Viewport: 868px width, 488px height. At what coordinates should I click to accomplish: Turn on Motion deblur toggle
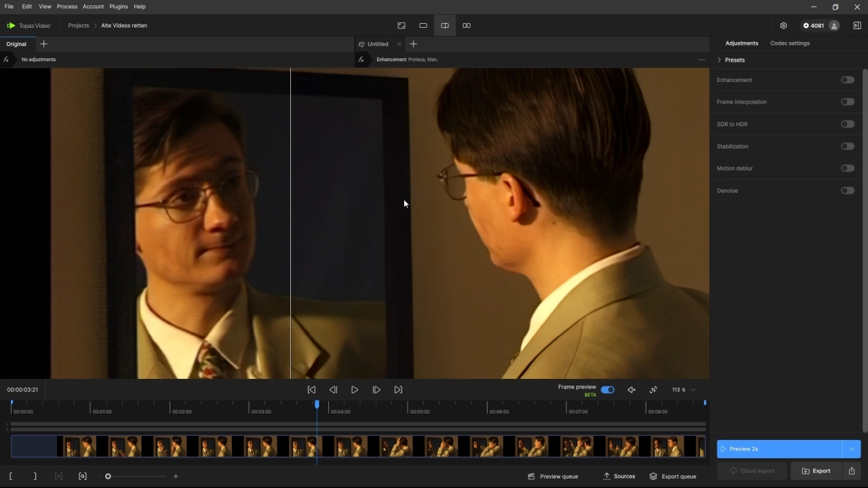(848, 168)
